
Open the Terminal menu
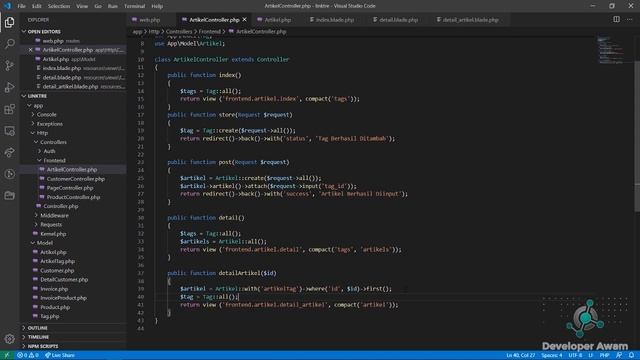134,6
